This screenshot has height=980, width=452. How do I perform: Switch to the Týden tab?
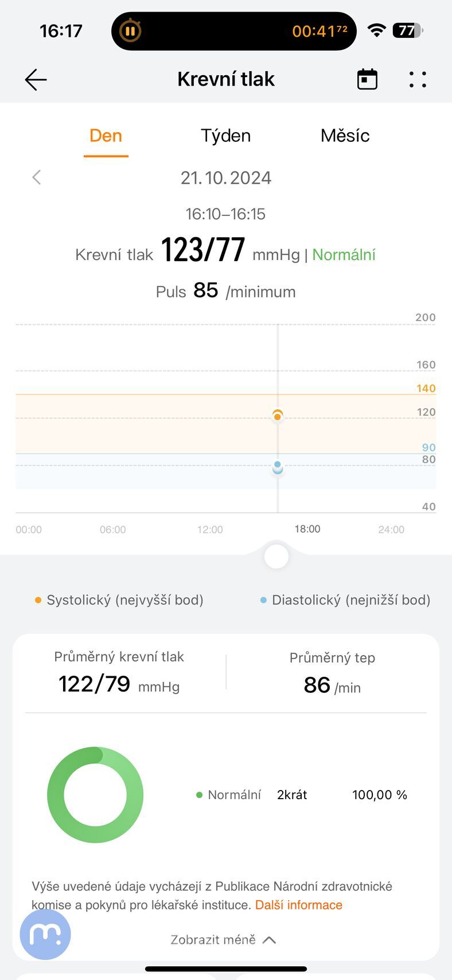(x=225, y=136)
